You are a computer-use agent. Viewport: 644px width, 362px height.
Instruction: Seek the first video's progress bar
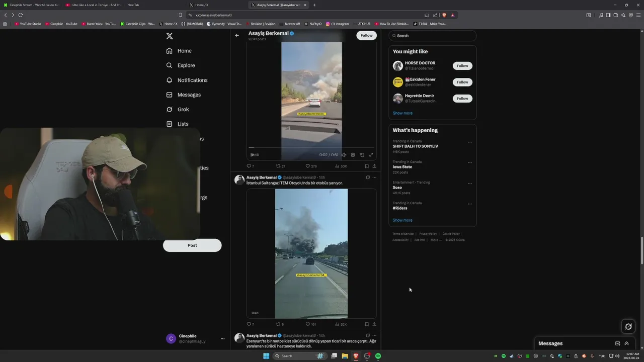[x=311, y=148]
